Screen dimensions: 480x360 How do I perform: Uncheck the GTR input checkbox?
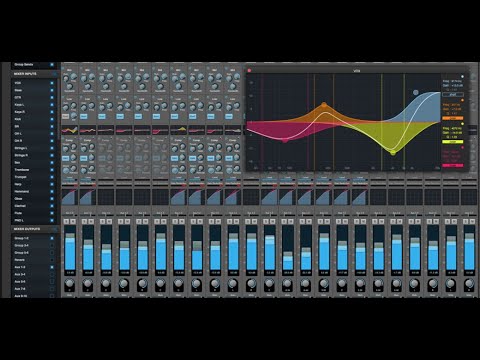point(52,98)
